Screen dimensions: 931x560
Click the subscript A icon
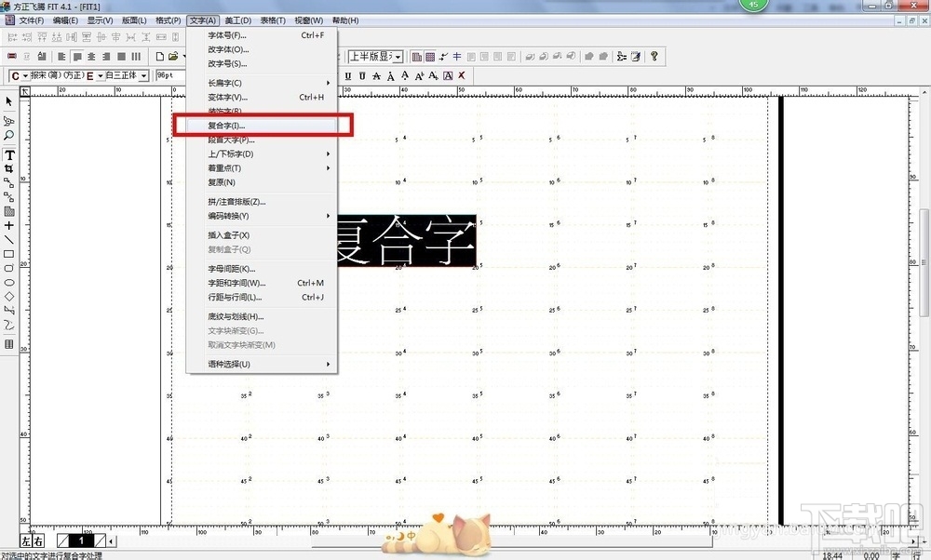pos(434,75)
